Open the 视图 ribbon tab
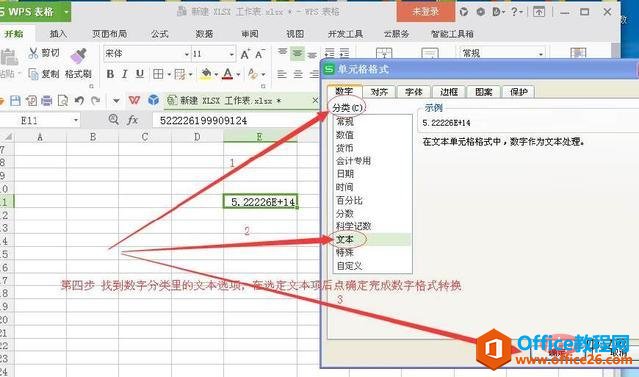 295,34
